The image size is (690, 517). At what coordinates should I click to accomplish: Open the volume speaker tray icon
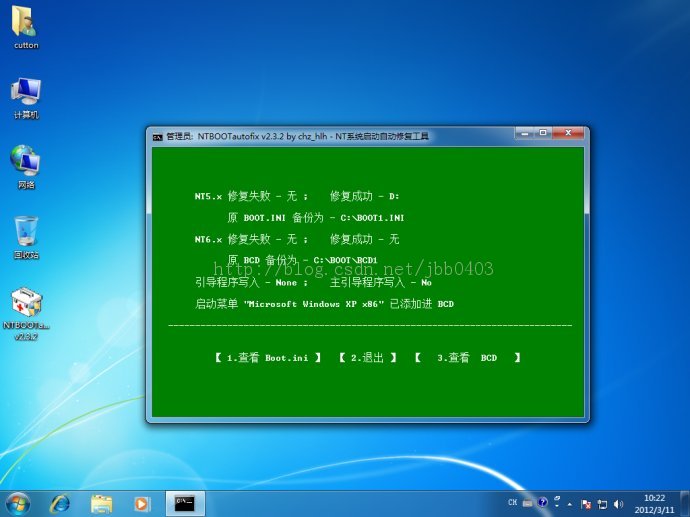pos(618,504)
